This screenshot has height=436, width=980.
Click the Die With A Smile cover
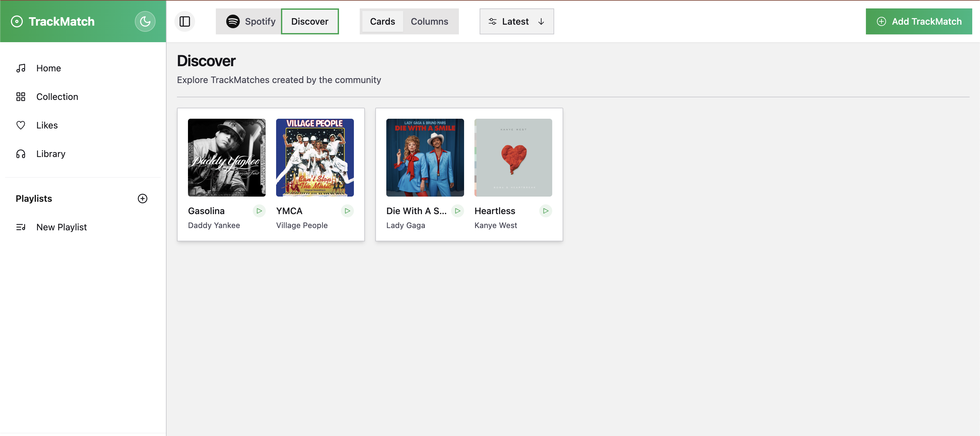pyautogui.click(x=425, y=158)
